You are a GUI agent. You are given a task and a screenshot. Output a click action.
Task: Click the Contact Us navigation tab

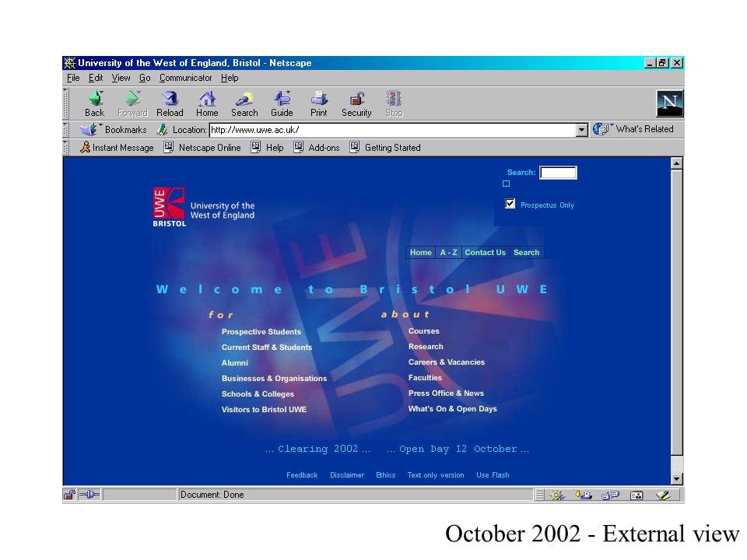(x=485, y=252)
